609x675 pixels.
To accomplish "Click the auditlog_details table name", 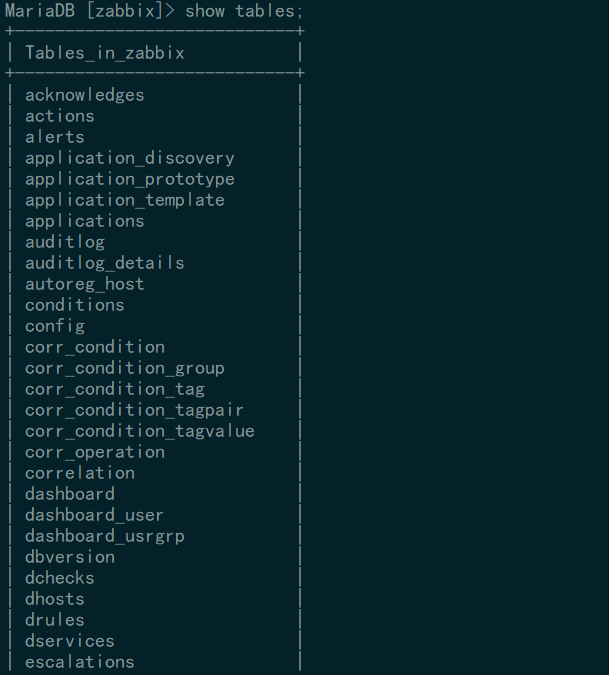I will point(105,263).
